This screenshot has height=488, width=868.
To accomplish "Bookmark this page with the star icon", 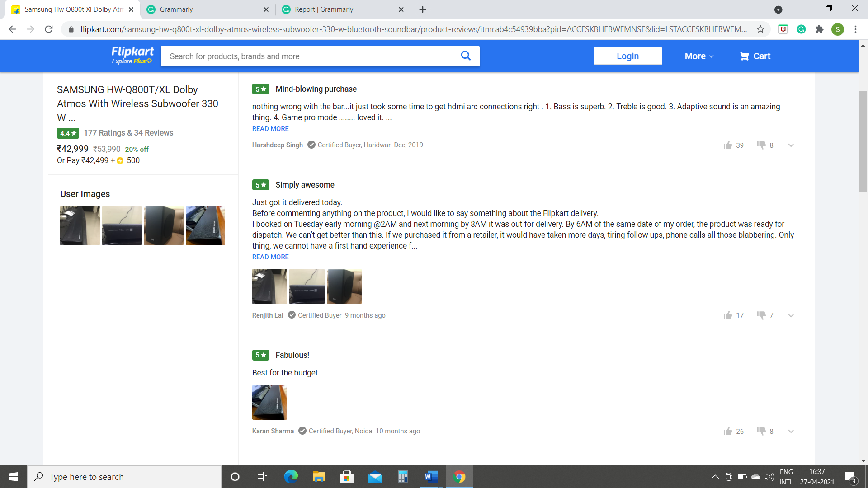I will point(761,29).
